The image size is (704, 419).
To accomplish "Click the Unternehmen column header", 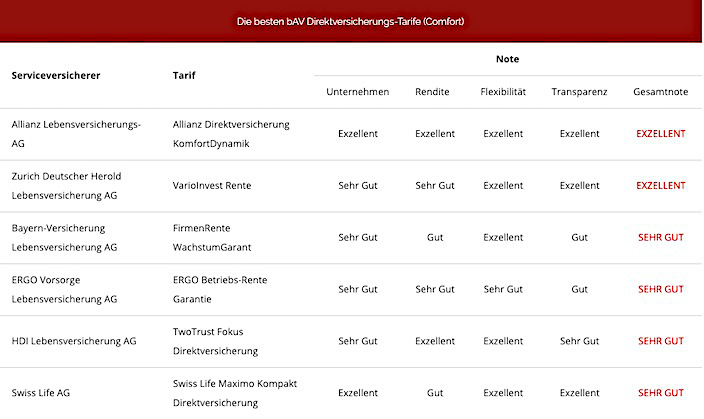I will pos(357,92).
